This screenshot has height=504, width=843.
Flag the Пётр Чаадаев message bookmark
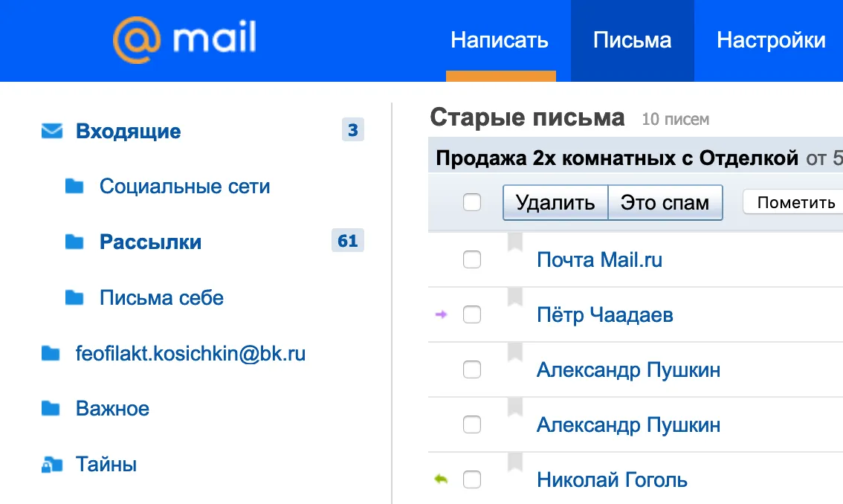[x=515, y=297]
